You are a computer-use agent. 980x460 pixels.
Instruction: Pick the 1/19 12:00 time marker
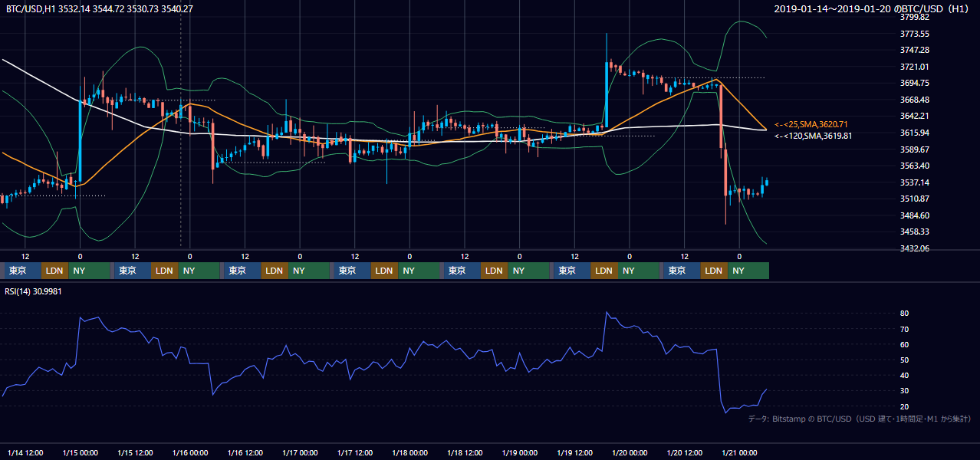coord(575,453)
